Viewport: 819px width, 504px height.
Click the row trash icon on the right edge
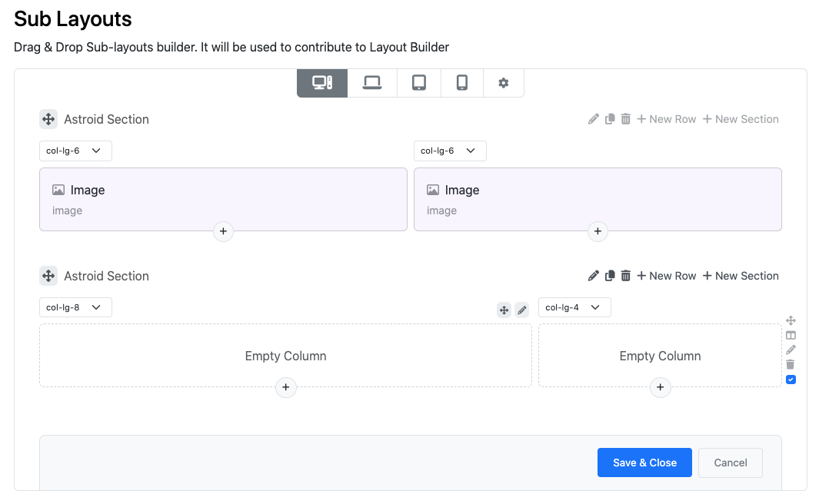791,364
